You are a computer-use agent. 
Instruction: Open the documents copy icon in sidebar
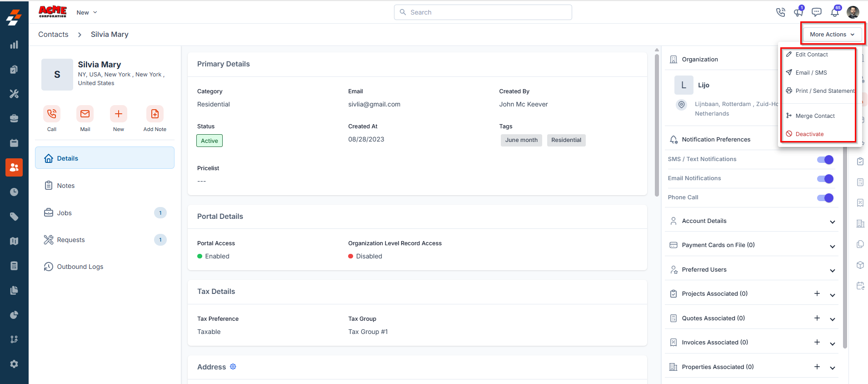pyautogui.click(x=14, y=290)
